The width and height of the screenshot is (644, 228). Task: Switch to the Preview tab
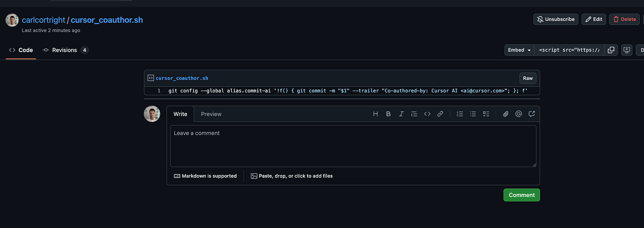[x=211, y=114]
